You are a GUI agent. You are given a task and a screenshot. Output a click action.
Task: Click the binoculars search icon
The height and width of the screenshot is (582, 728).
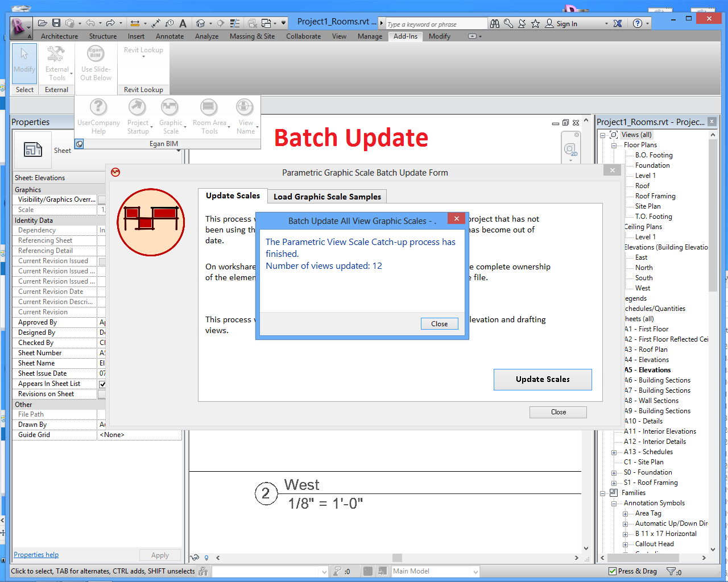coord(495,23)
